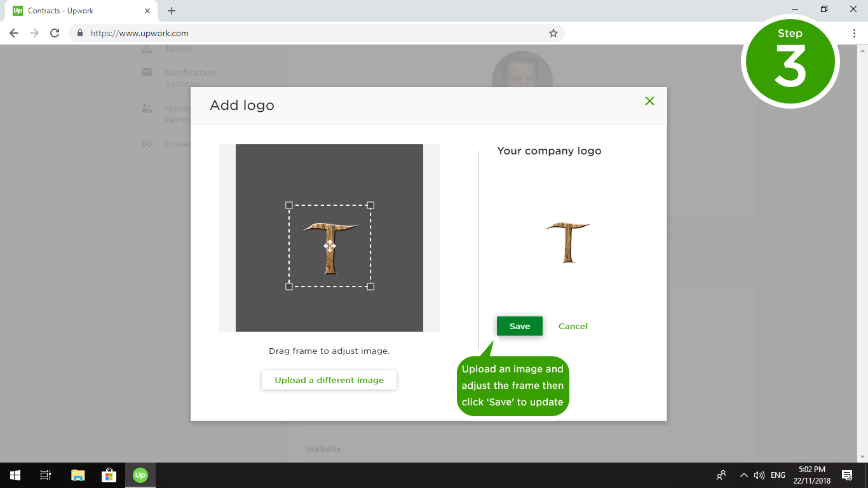868x488 pixels.
Task: Open File Explorer from the taskbar
Action: tap(78, 475)
